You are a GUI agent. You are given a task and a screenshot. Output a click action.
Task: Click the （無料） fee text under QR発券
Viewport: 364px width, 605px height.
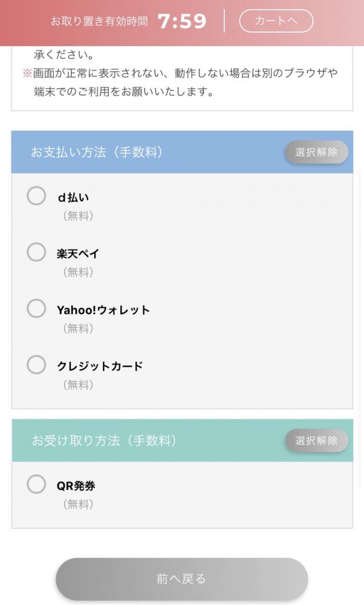click(79, 504)
